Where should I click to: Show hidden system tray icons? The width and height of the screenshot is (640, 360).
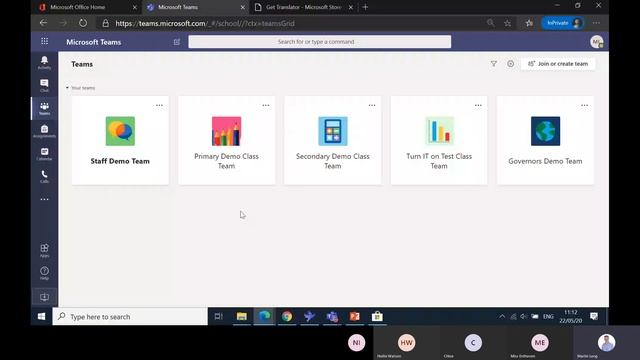tap(502, 316)
